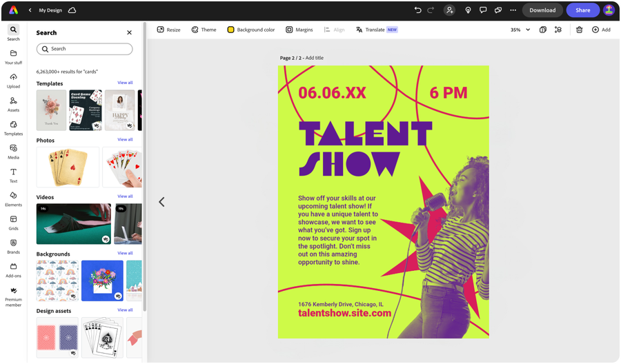Viewport: 621px width, 364px height.
Task: Open the Brands panel
Action: [14, 247]
